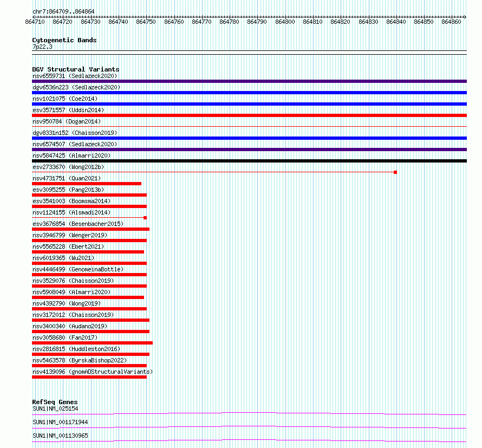This screenshot has height=448, width=482.
Task: Click nsv6574507 (Sedlazeck2020) label
Action: [75, 144]
